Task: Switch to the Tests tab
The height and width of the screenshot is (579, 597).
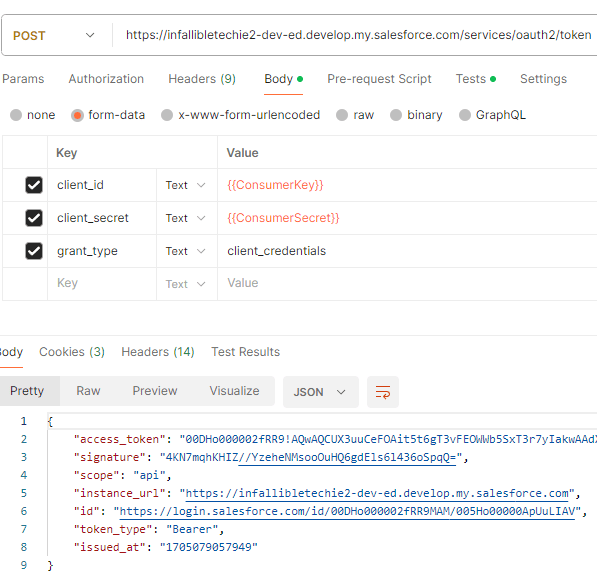Action: click(476, 79)
